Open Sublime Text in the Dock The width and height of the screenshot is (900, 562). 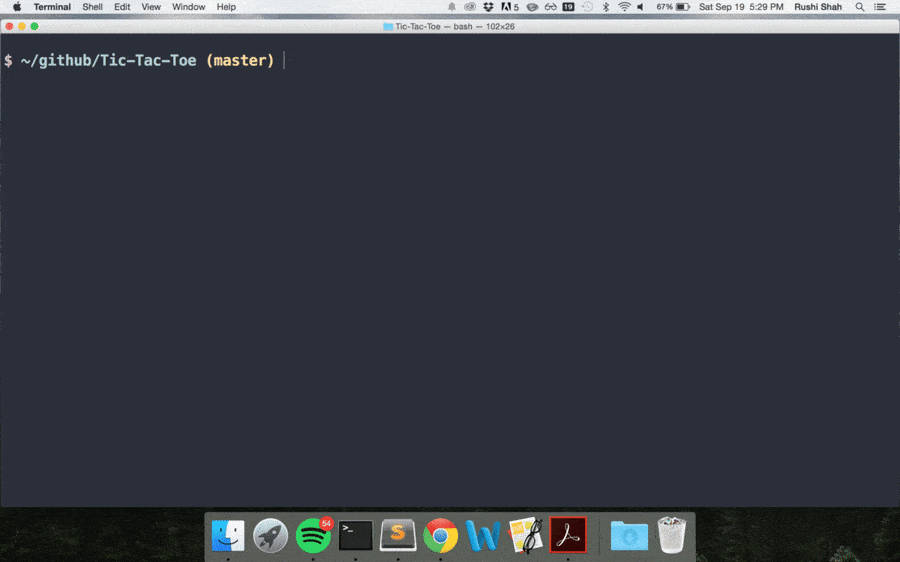(x=398, y=536)
